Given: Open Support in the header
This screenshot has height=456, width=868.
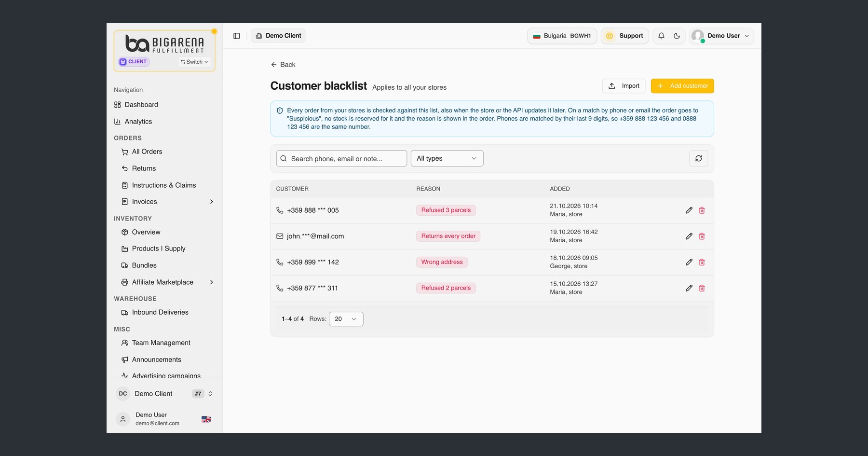Looking at the screenshot, I should [x=624, y=36].
